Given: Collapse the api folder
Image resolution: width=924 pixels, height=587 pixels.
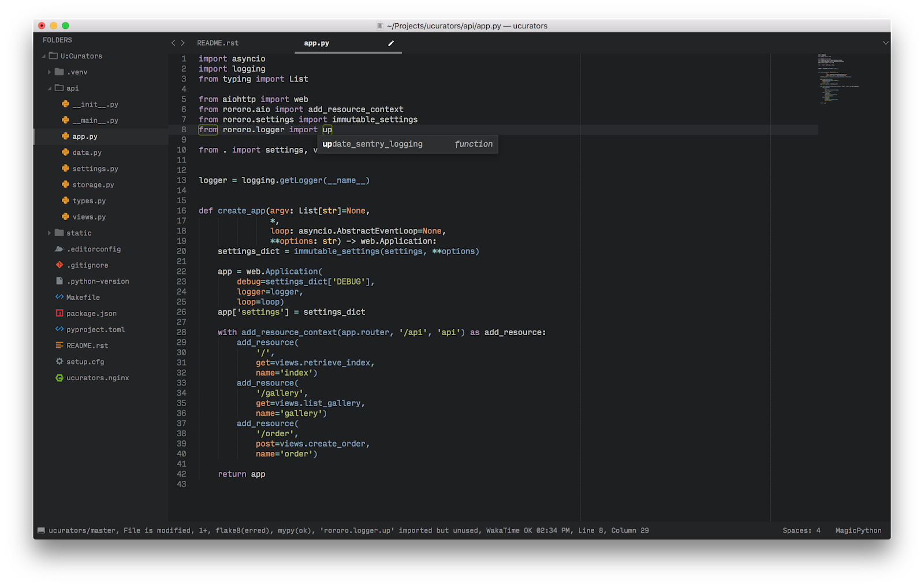Looking at the screenshot, I should (x=50, y=88).
